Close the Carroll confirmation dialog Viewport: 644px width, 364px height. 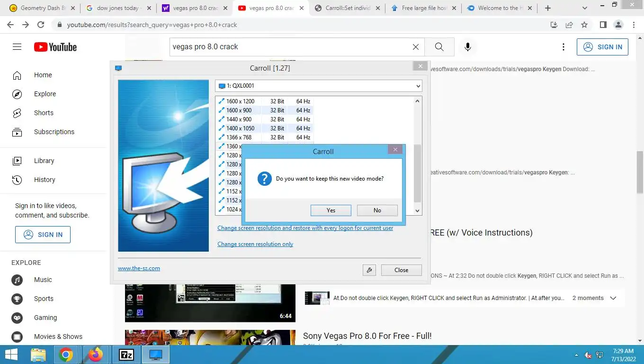(x=395, y=150)
